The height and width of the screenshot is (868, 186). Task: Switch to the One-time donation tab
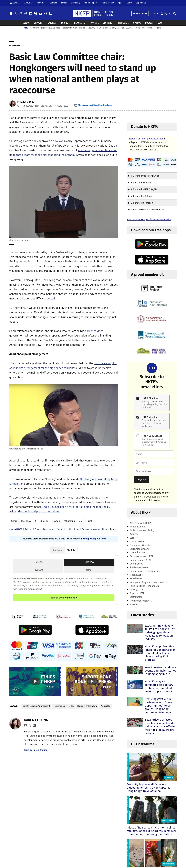[57, 550]
